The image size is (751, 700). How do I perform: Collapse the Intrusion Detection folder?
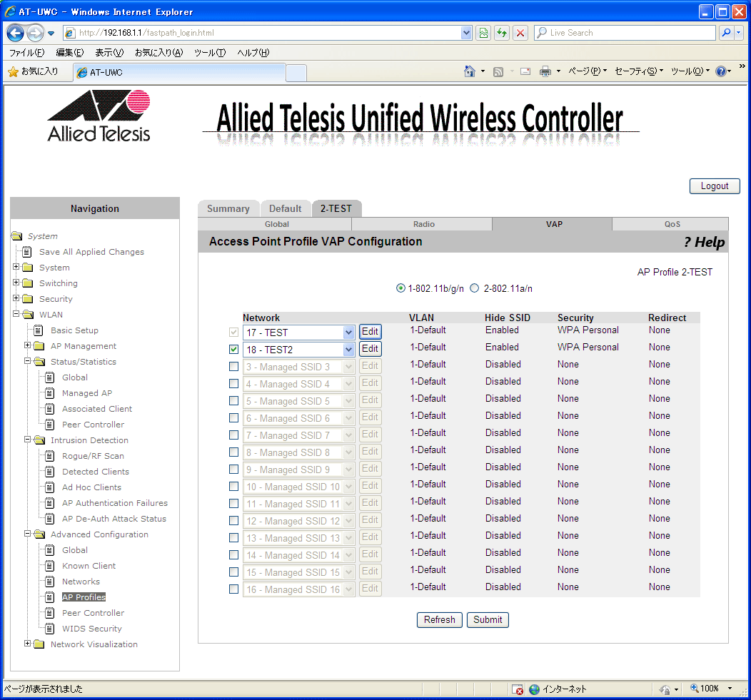coord(28,440)
